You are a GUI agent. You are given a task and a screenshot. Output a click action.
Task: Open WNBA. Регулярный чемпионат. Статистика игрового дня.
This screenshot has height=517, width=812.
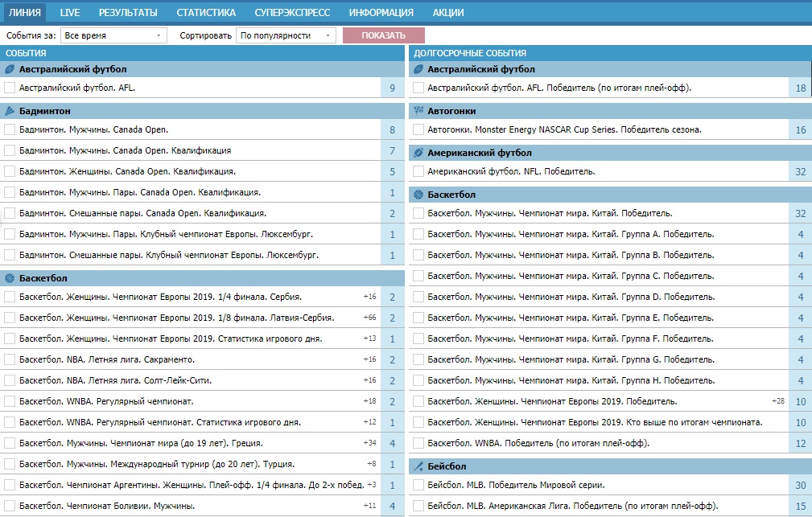pyautogui.click(x=160, y=422)
